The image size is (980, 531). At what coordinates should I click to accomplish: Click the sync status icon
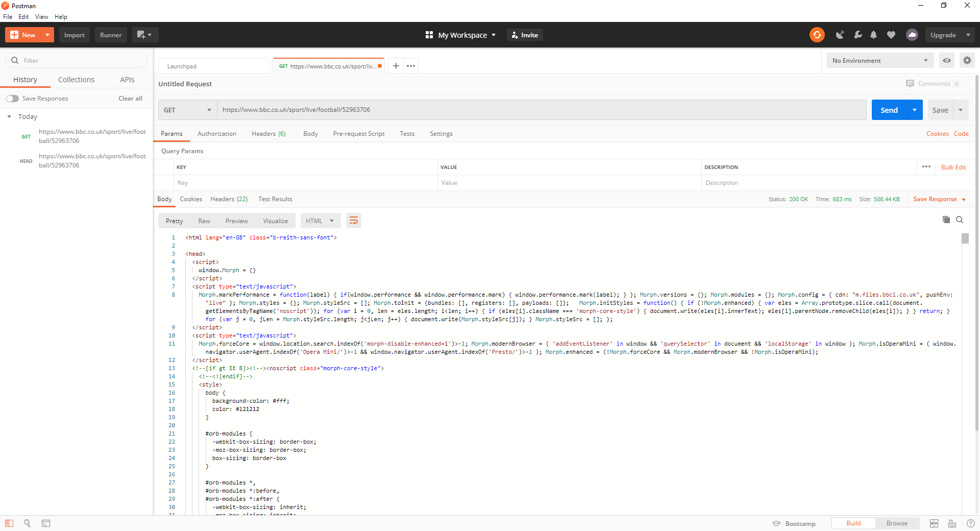click(x=817, y=35)
